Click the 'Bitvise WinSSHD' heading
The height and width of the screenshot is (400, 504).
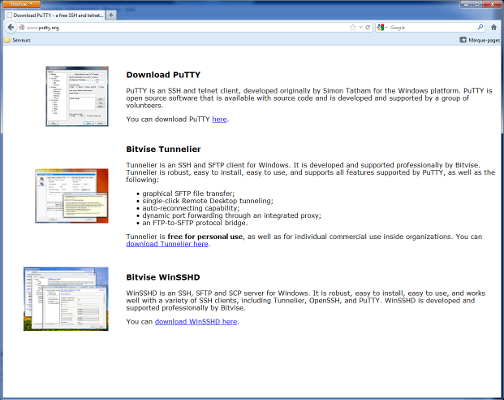(163, 277)
